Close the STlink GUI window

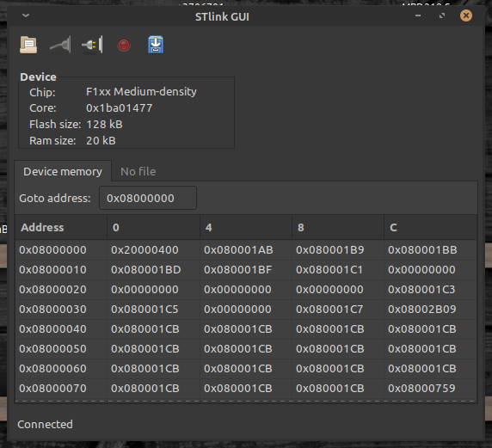pyautogui.click(x=466, y=15)
